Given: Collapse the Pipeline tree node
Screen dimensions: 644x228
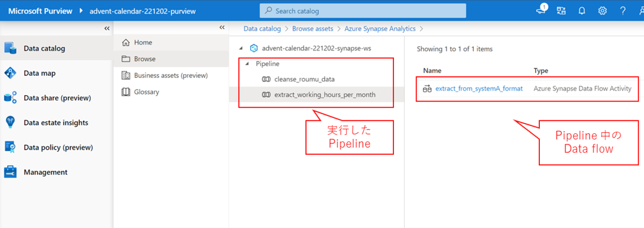Looking at the screenshot, I should coord(247,63).
